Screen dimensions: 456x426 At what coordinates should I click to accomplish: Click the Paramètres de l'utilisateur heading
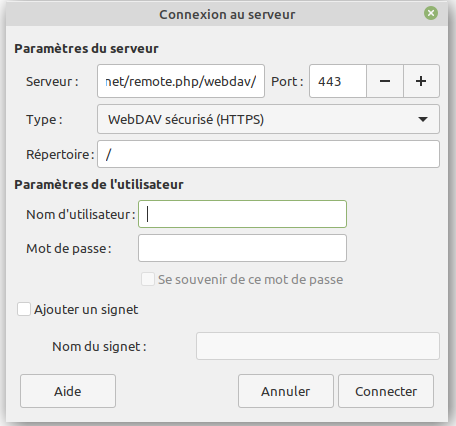click(x=99, y=184)
